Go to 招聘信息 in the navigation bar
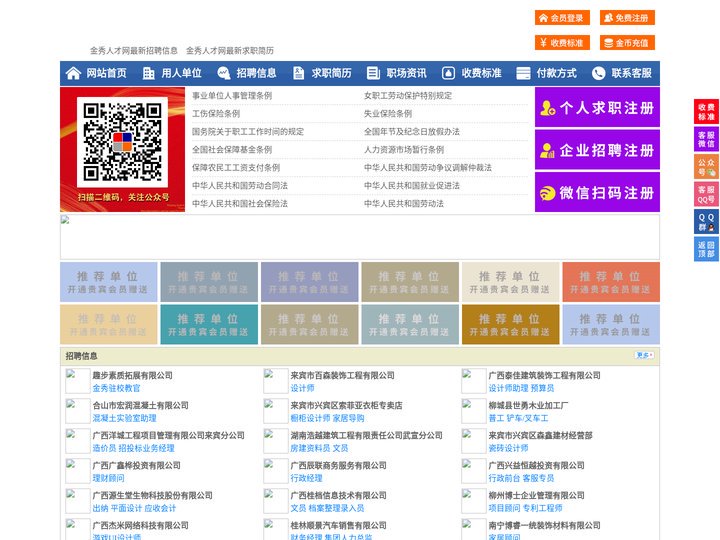Image resolution: width=720 pixels, height=540 pixels. tap(256, 73)
